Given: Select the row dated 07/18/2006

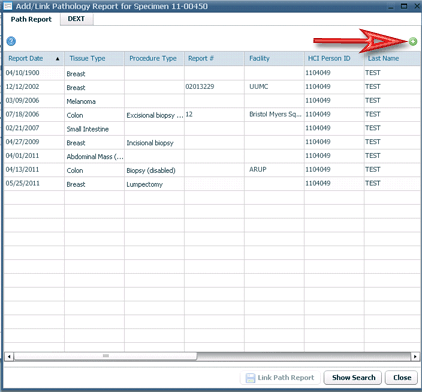Looking at the screenshot, I should (x=212, y=114).
